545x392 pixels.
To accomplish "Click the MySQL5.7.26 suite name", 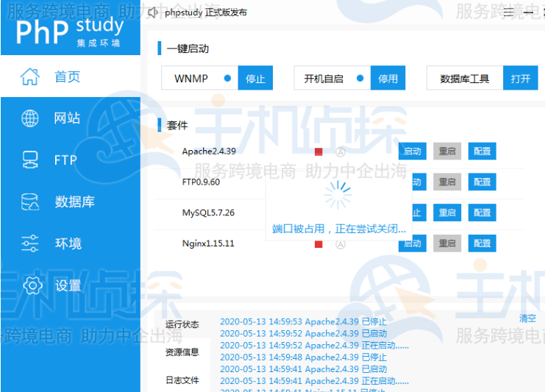I will (x=208, y=213).
